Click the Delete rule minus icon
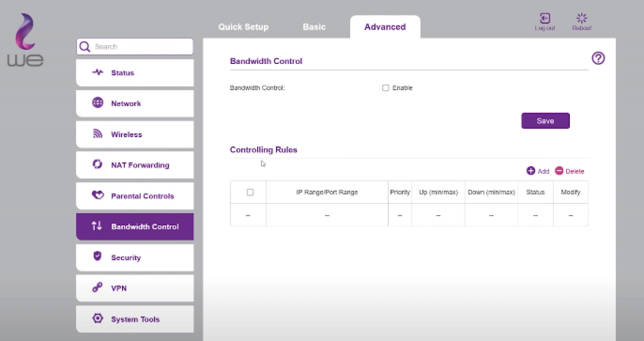The height and width of the screenshot is (341, 644). coord(559,171)
